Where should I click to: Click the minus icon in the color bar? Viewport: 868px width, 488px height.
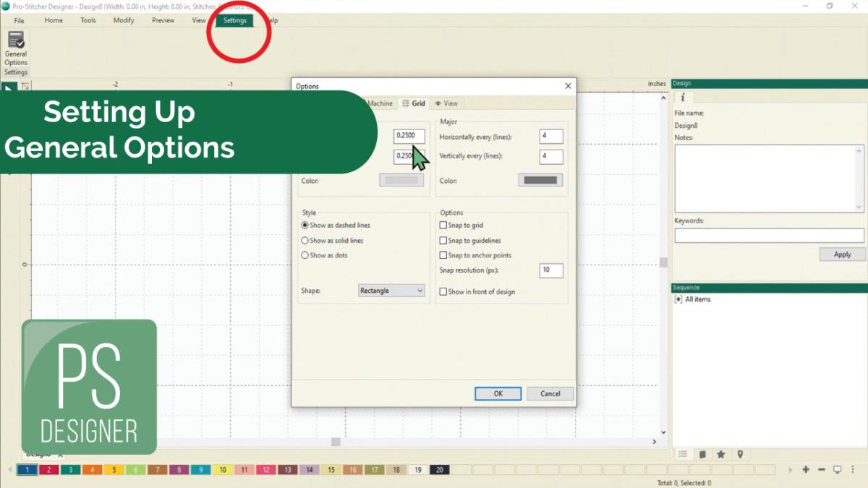point(822,470)
